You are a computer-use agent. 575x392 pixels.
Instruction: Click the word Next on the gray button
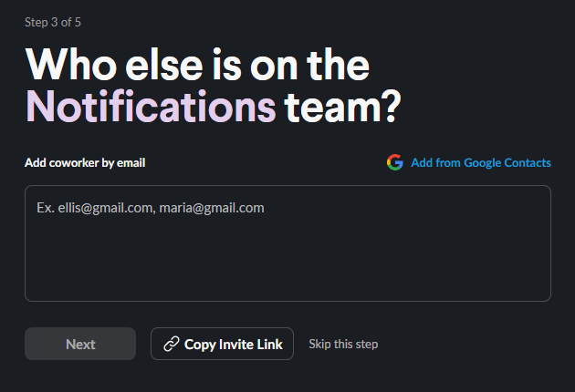pyautogui.click(x=80, y=345)
